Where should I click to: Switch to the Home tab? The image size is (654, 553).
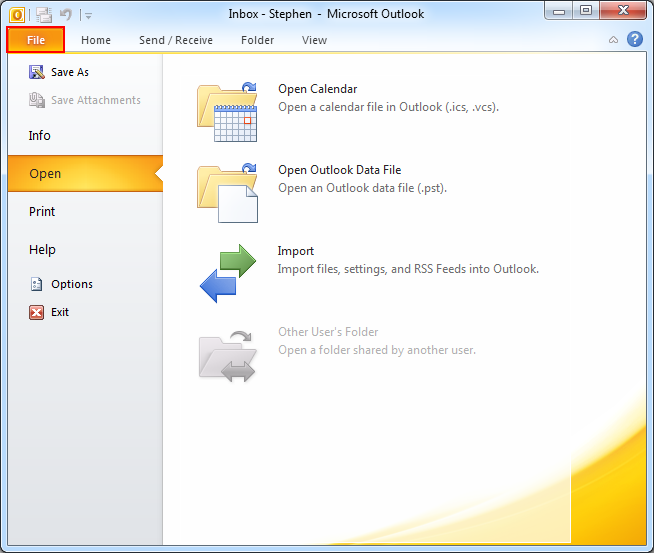click(96, 40)
